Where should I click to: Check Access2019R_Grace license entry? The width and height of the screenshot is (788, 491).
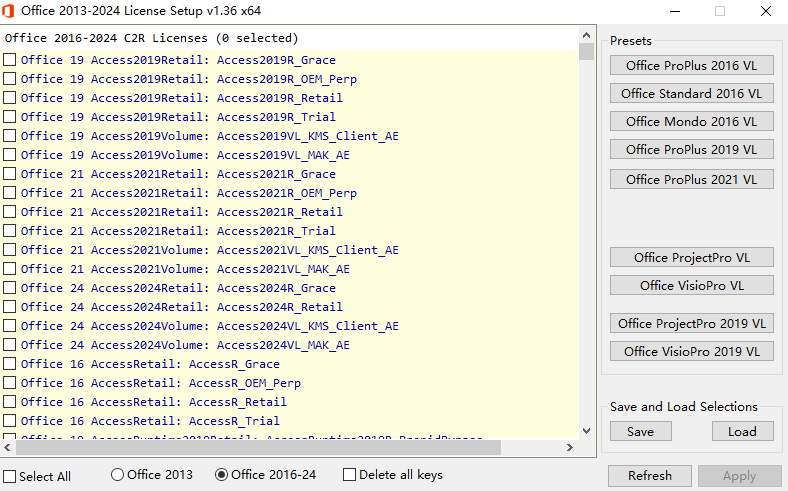click(x=10, y=60)
